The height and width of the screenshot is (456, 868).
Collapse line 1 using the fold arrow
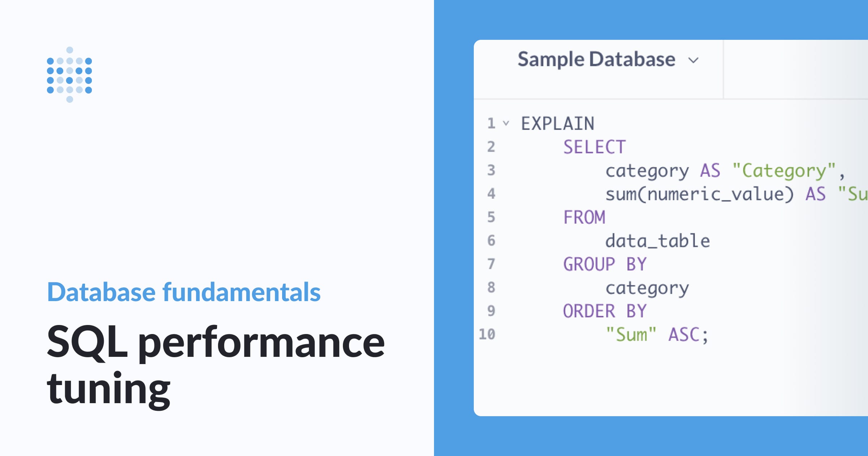[x=506, y=124]
